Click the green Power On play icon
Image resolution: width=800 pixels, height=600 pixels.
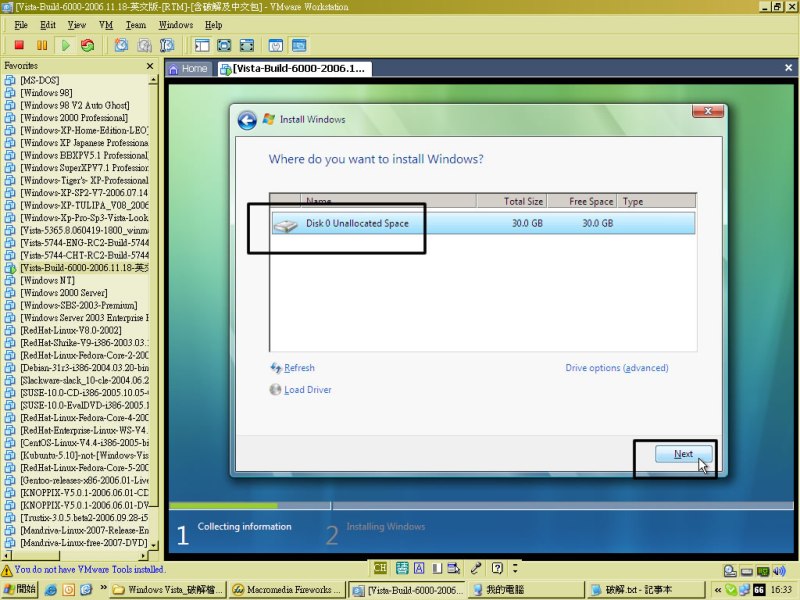pos(65,45)
